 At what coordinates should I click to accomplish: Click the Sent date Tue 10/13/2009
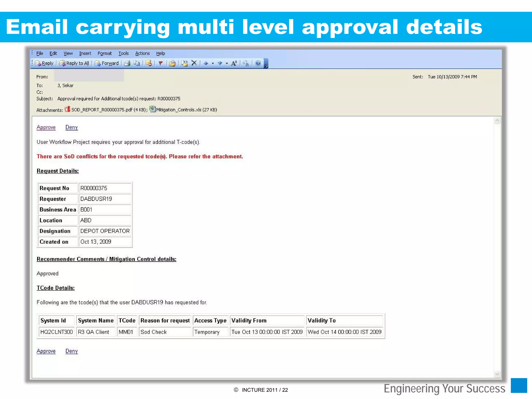pyautogui.click(x=452, y=77)
